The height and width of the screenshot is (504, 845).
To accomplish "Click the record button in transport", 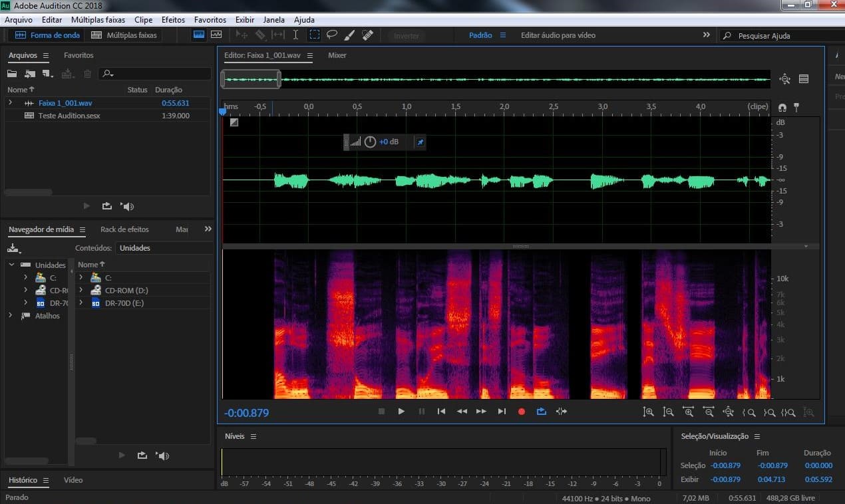I will (522, 412).
